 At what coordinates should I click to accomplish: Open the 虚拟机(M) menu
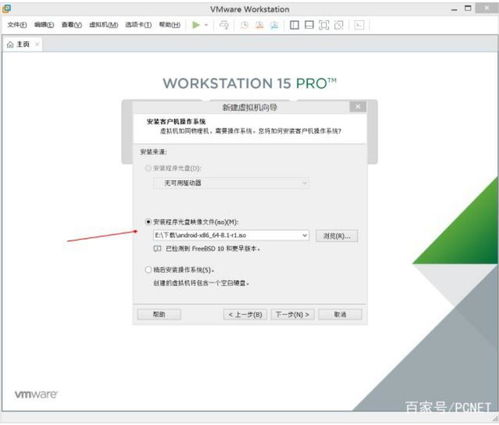(x=104, y=25)
